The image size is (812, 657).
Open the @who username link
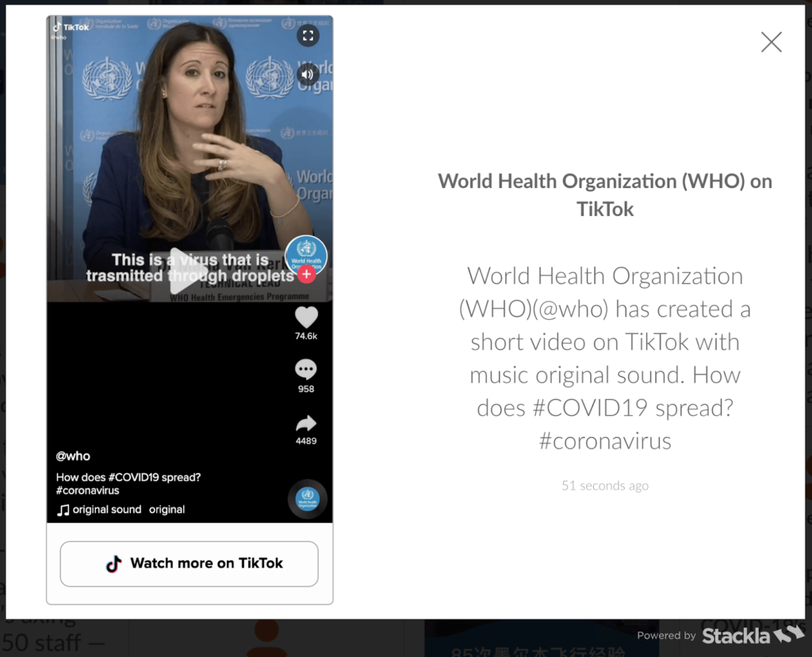[x=73, y=456]
